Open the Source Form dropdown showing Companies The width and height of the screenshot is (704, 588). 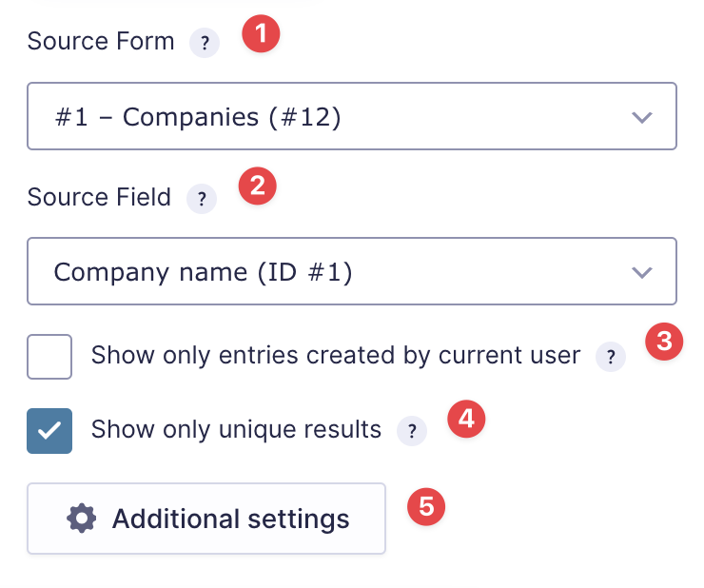(x=351, y=116)
